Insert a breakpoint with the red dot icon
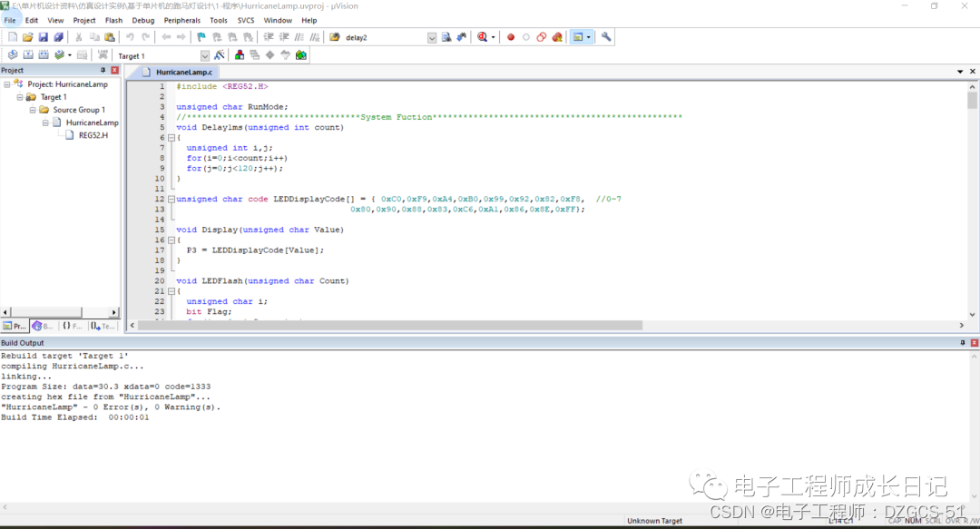980x529 pixels. click(x=511, y=37)
